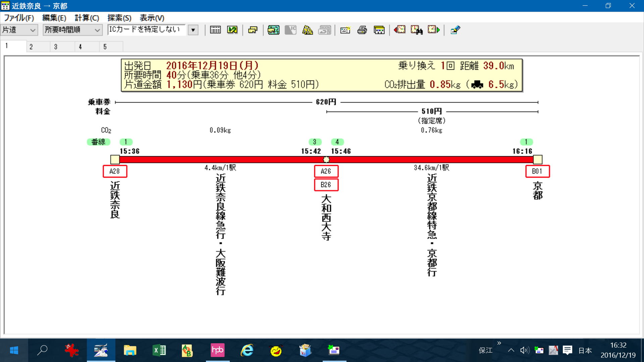Click the red splat icon in taskbar
644x362 pixels.
point(71,350)
